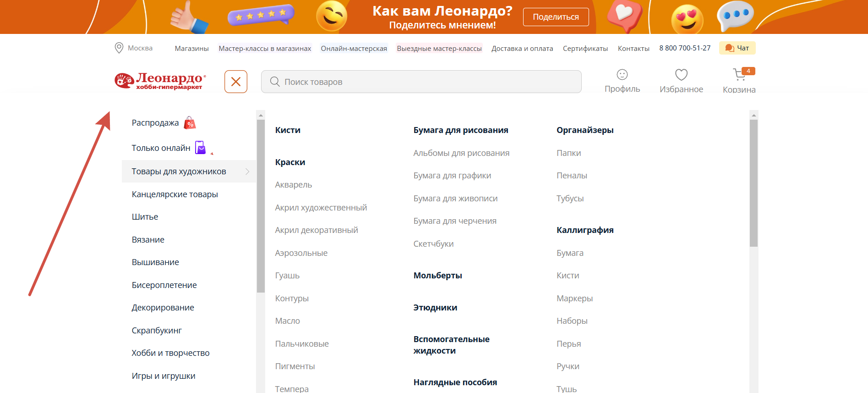Open the Пеналы link
Image resolution: width=868 pixels, height=393 pixels.
click(x=572, y=176)
